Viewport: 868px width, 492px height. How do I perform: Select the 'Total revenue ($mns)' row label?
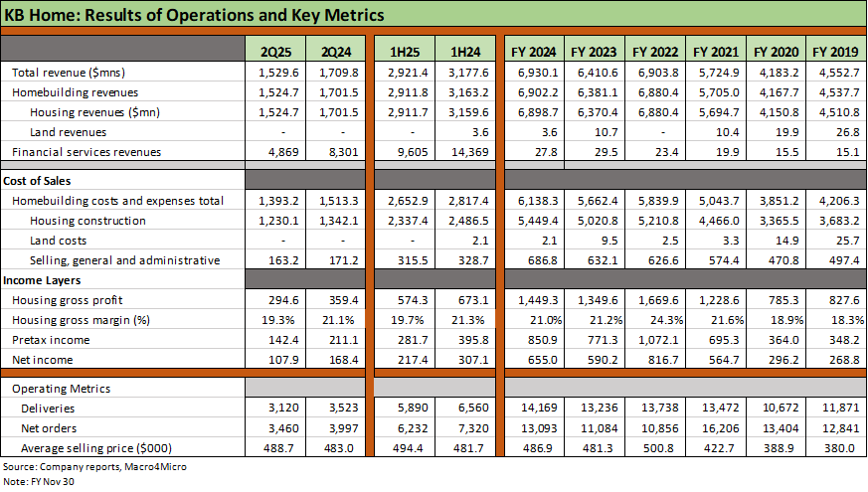pos(69,73)
